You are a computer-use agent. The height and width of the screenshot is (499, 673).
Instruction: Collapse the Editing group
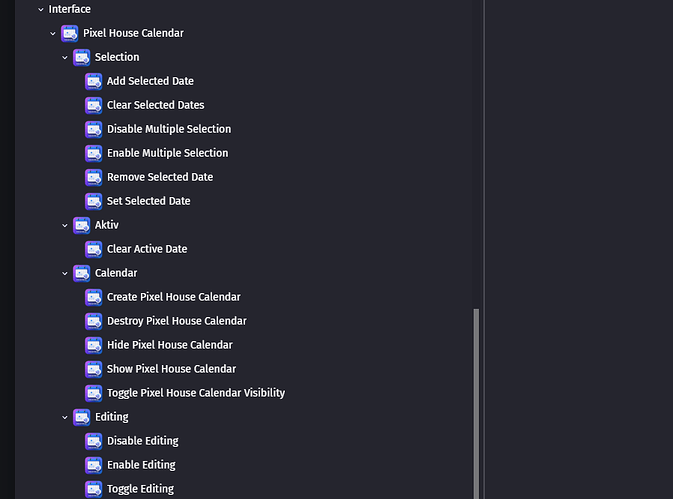tap(65, 417)
